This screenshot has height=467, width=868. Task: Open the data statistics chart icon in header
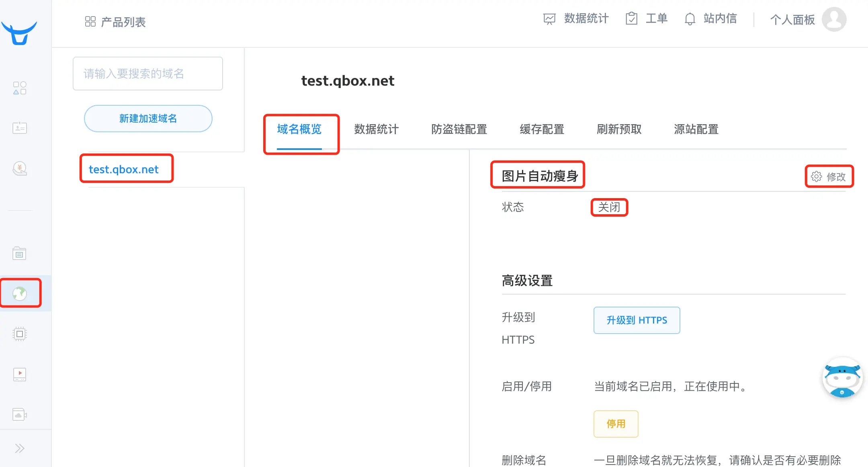pos(549,19)
